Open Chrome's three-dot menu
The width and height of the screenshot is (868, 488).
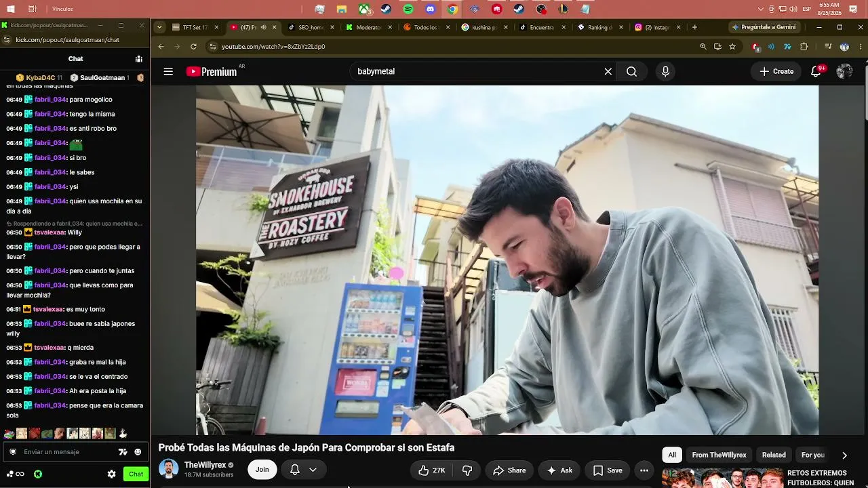point(861,46)
